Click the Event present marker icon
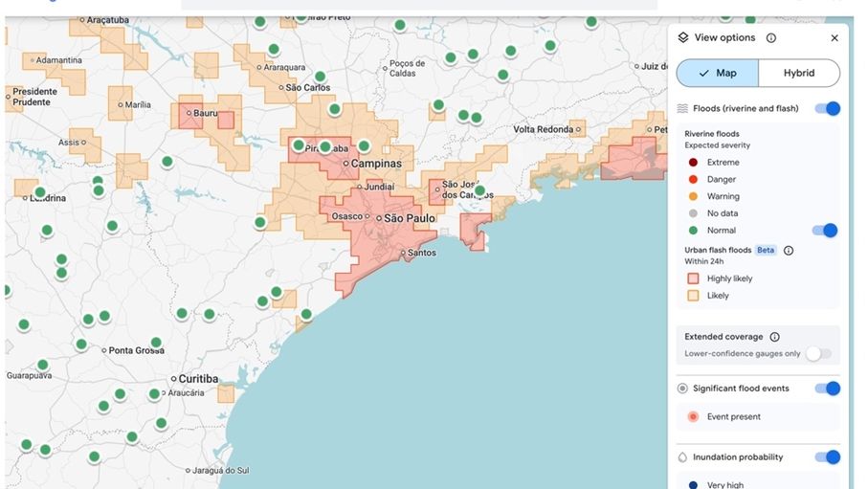The width and height of the screenshot is (868, 489). (x=693, y=417)
